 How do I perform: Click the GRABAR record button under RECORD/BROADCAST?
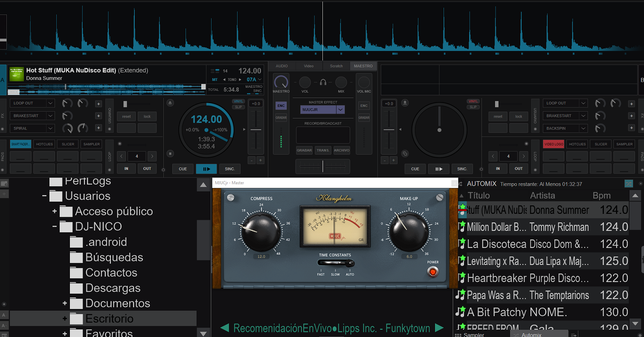click(304, 150)
